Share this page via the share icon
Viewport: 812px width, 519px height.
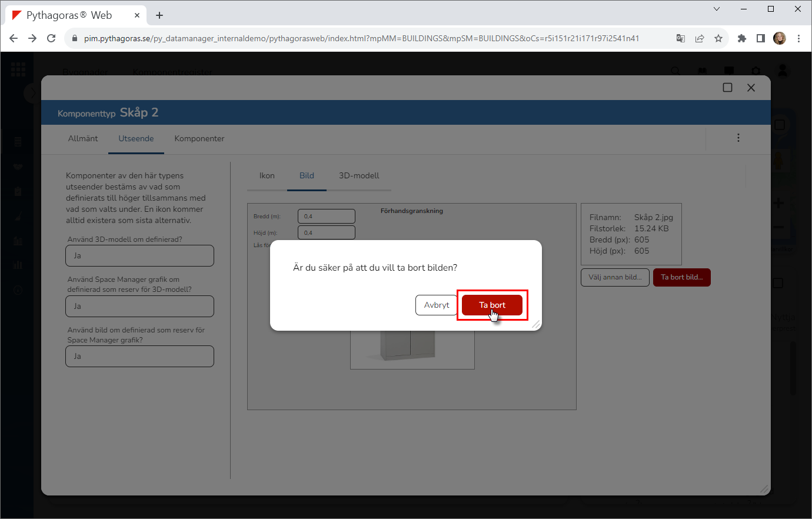click(x=700, y=38)
